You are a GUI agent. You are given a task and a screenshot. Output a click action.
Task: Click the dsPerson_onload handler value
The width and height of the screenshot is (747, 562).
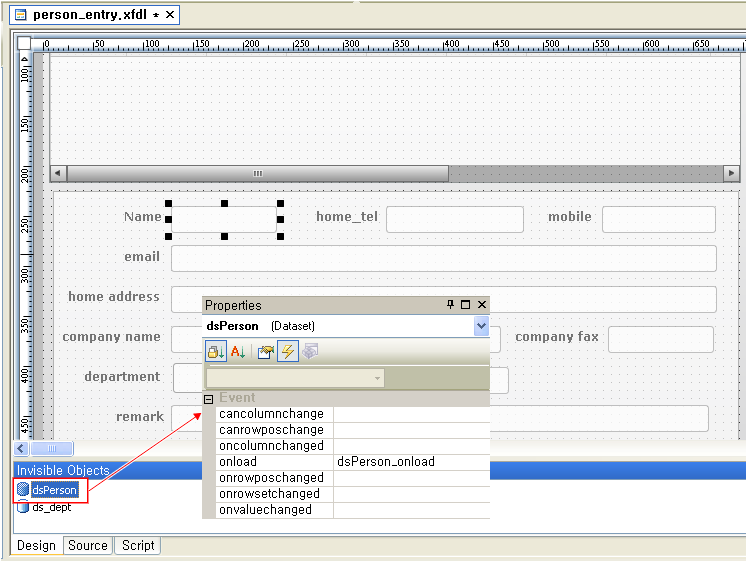(386, 462)
